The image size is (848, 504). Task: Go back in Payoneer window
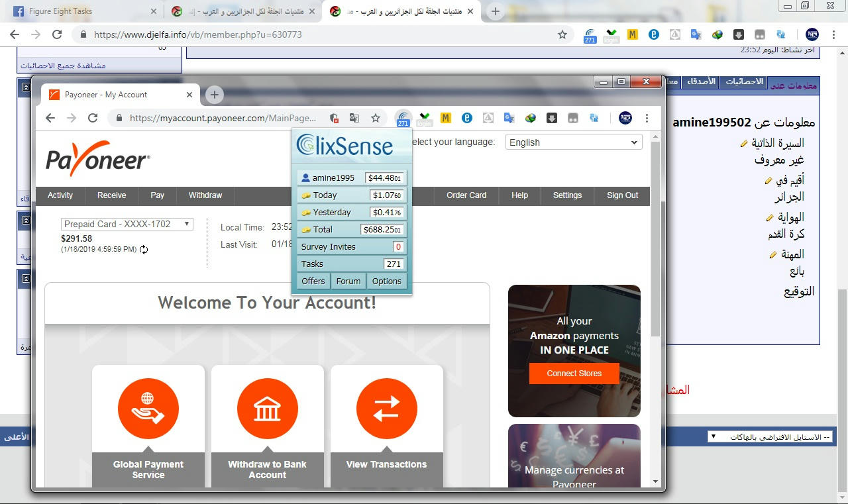click(50, 118)
